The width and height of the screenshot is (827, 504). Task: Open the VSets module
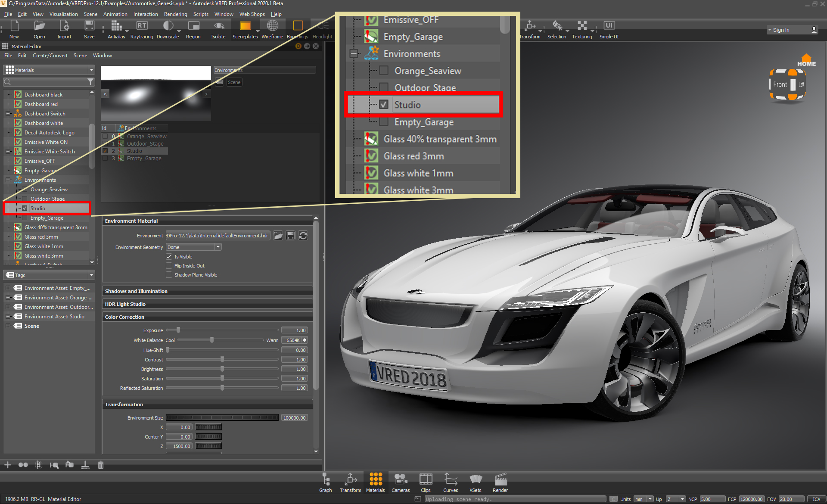click(x=476, y=482)
